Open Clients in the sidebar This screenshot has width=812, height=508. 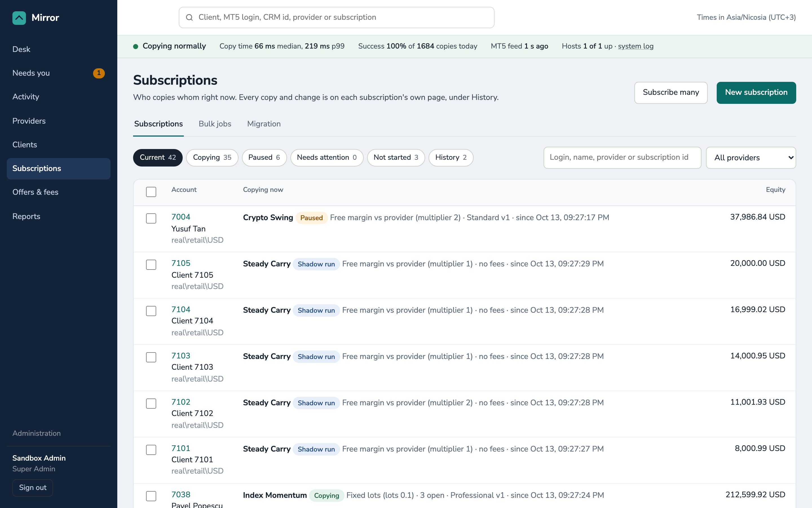pos(58,145)
